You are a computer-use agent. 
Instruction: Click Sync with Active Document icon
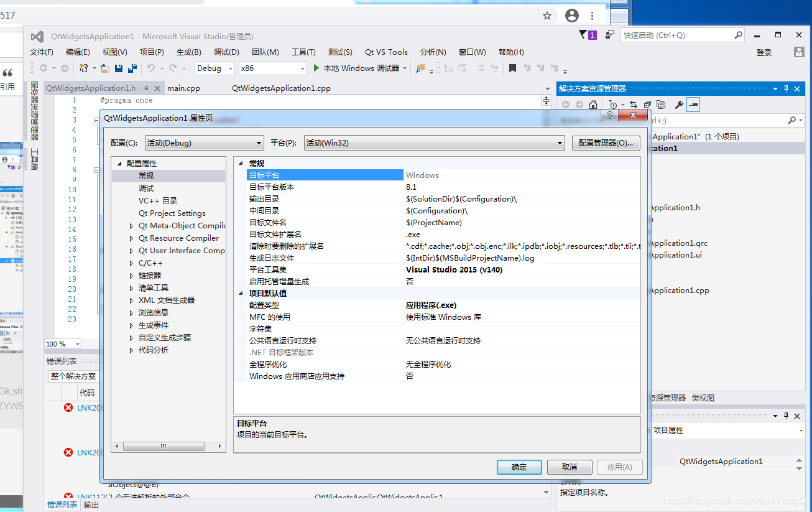tap(634, 105)
